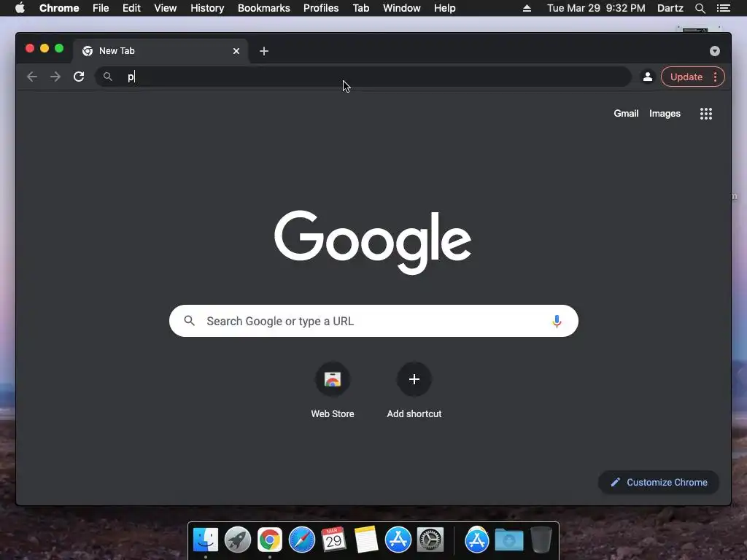Open the Google apps grid
The width and height of the screenshot is (747, 560).
click(706, 114)
